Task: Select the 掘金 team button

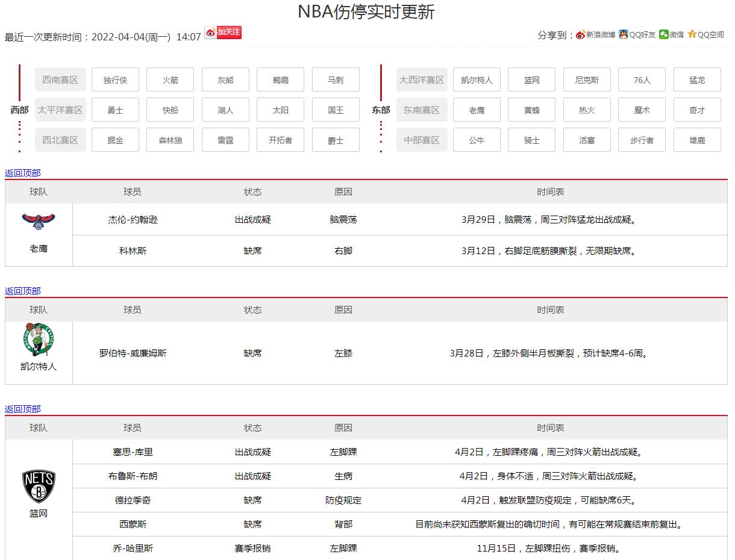Action: (x=115, y=140)
